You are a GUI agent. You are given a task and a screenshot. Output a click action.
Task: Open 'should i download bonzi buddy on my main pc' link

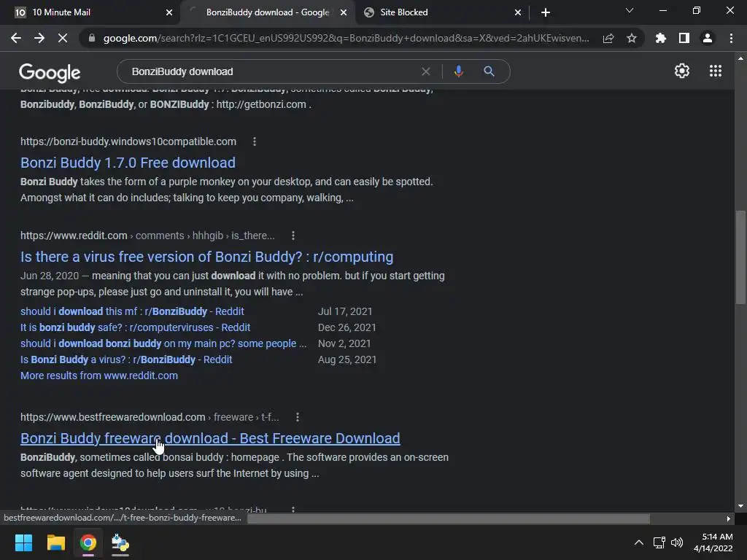[x=163, y=344]
